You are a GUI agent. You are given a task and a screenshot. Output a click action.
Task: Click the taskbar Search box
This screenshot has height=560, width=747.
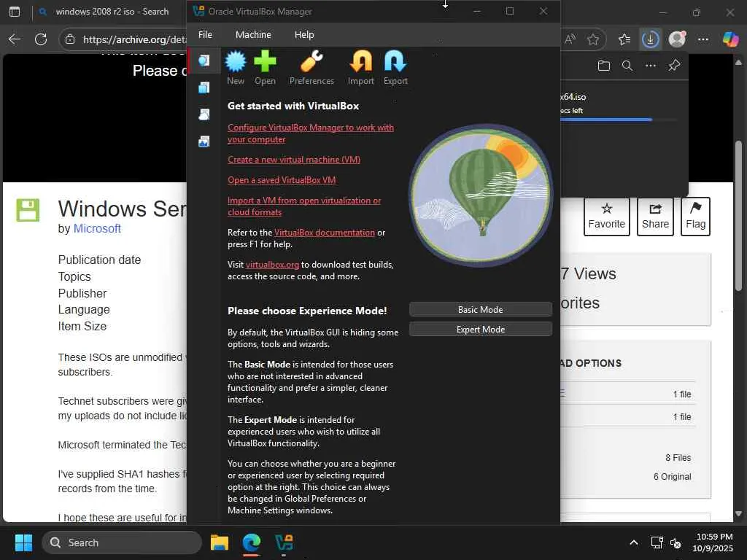(x=122, y=542)
